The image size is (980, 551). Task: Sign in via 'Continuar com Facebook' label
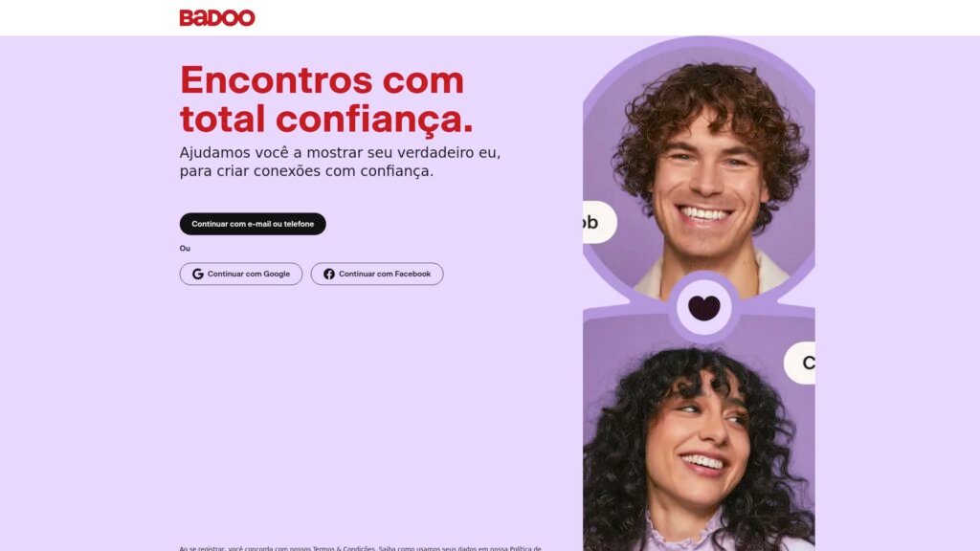385,275
